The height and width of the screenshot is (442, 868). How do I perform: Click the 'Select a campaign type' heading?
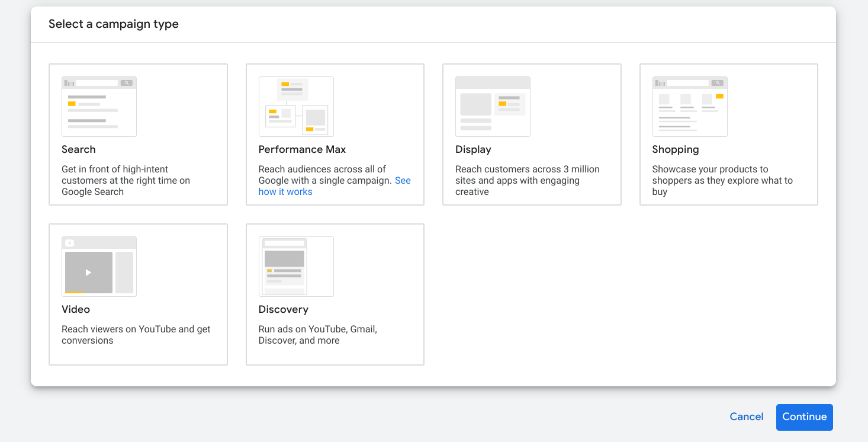(114, 24)
